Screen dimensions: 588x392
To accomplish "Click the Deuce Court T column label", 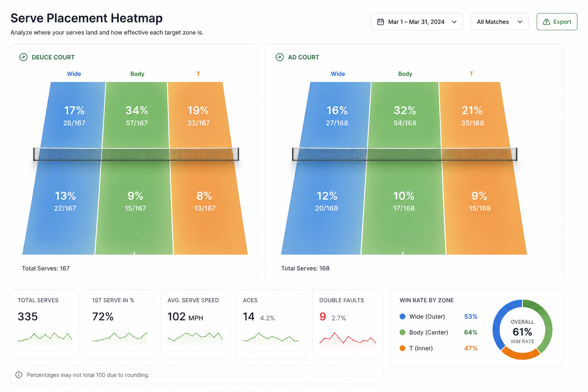I will click(x=198, y=74).
